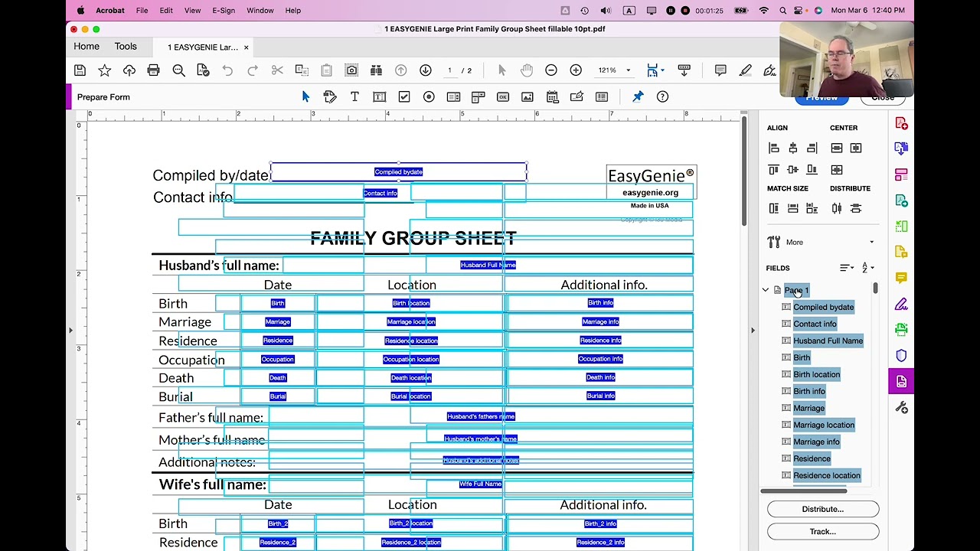Open the E-Sign menu

(x=224, y=11)
